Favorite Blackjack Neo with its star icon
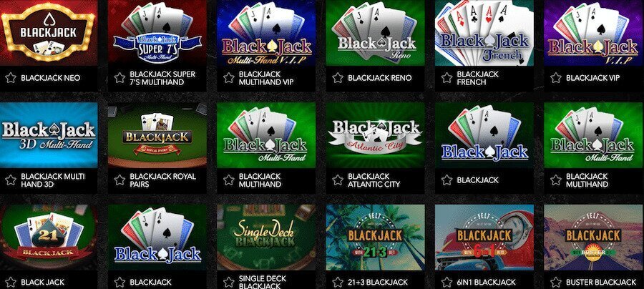 click(x=11, y=78)
